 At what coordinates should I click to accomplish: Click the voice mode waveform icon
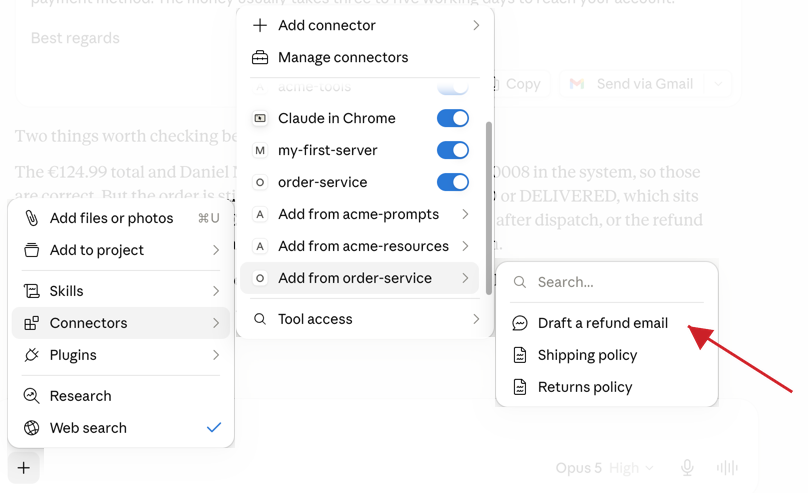727,468
